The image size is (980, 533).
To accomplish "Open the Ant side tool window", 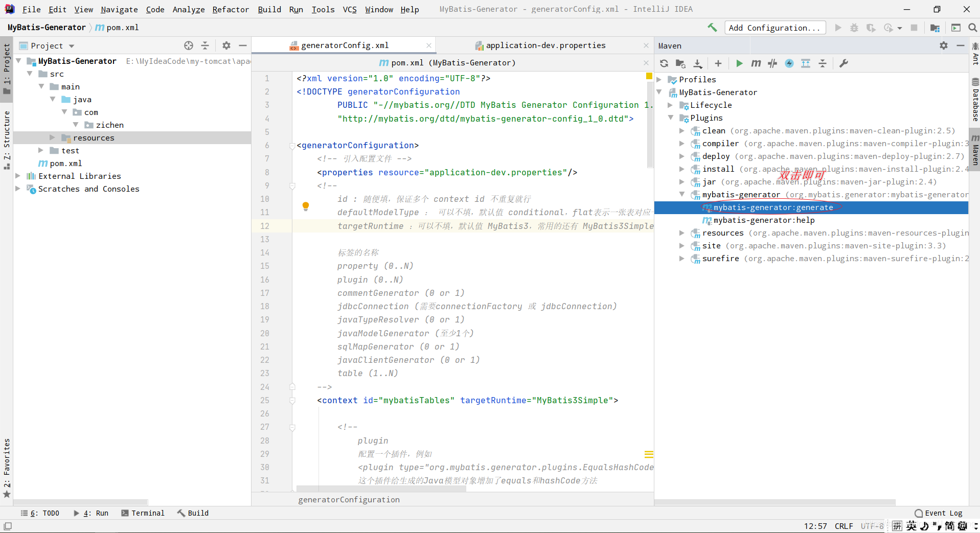I will click(x=975, y=54).
